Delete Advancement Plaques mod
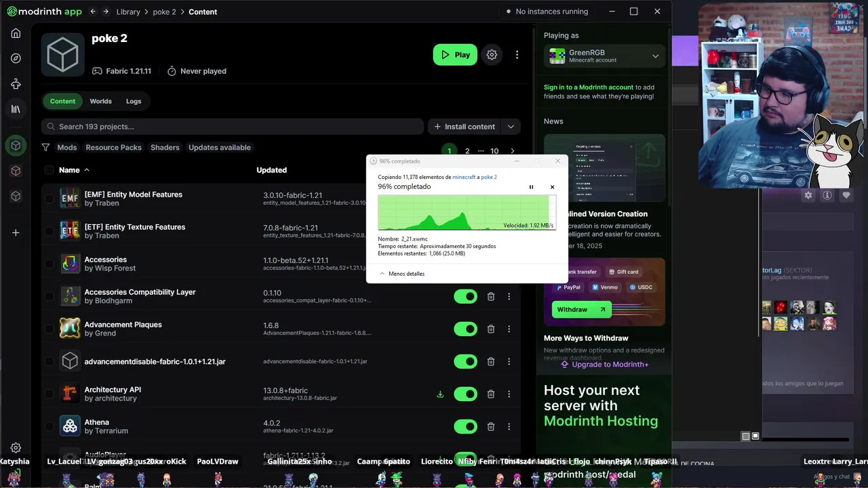 click(x=491, y=329)
